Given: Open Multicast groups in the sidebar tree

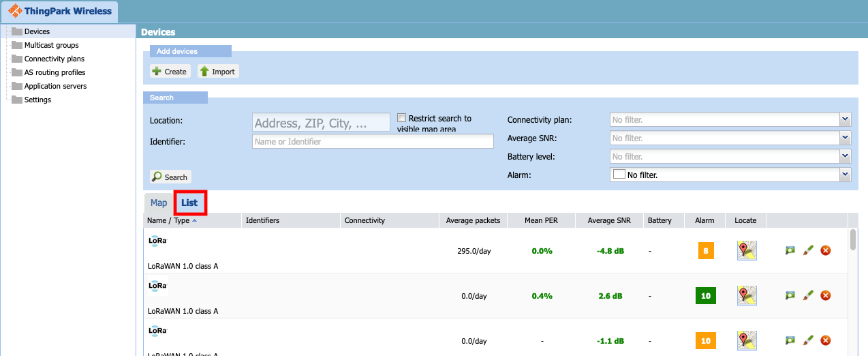Looking at the screenshot, I should click(x=51, y=45).
